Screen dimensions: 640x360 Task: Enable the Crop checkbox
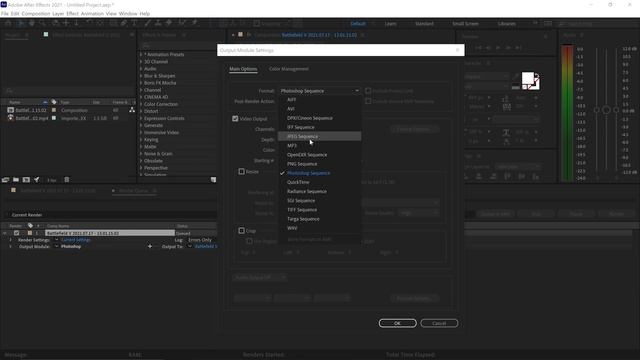pos(242,231)
